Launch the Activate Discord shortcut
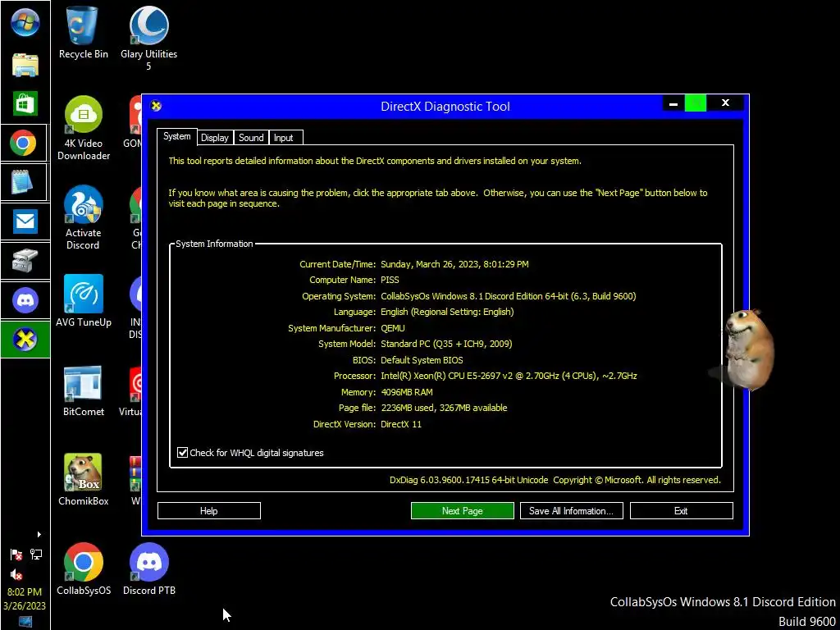Screen dimensions: 840x630 (x=83, y=217)
